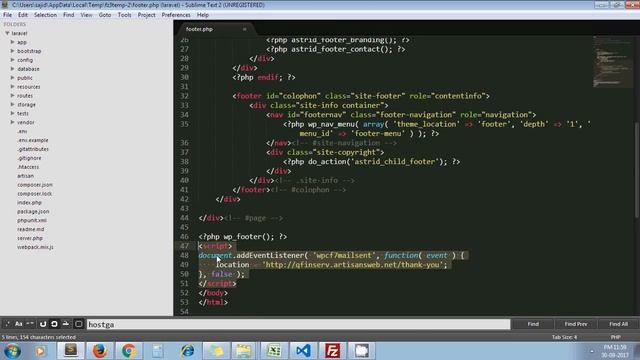
Task: Expand the database folder
Action: [13, 69]
